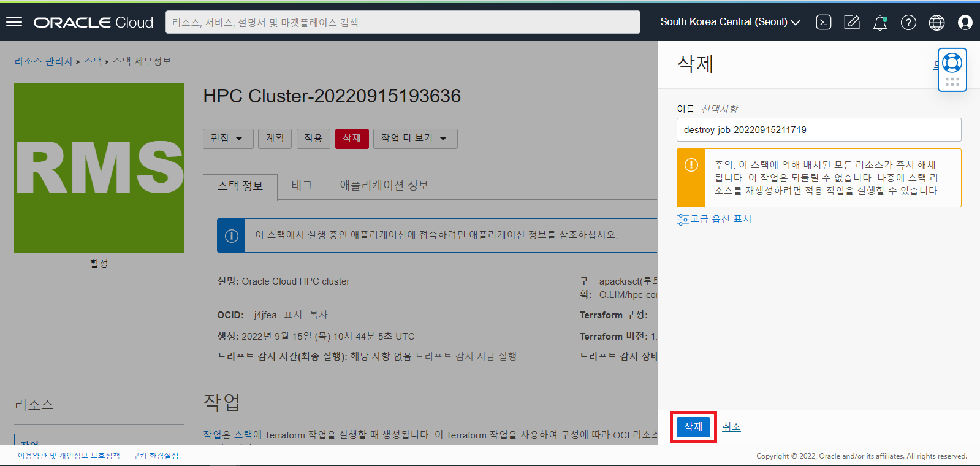Click the Terraform 버전 label
The height and width of the screenshot is (466, 980).
tap(613, 336)
